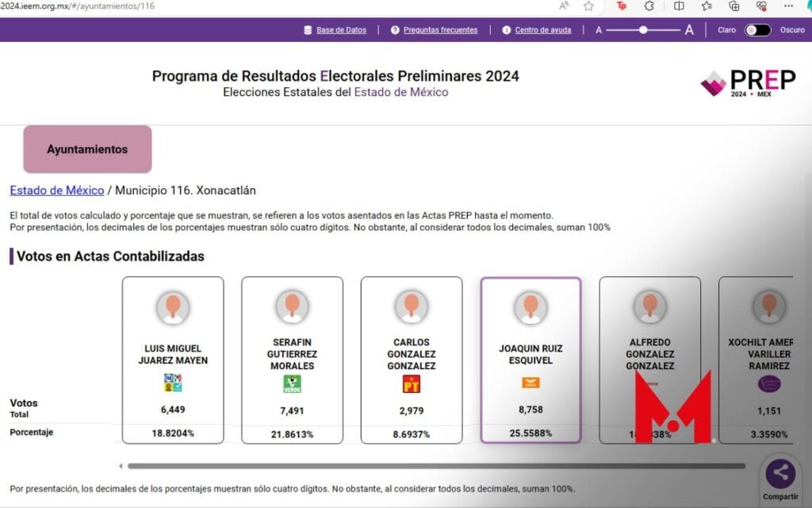Open Preguntas frecuentes link

440,30
